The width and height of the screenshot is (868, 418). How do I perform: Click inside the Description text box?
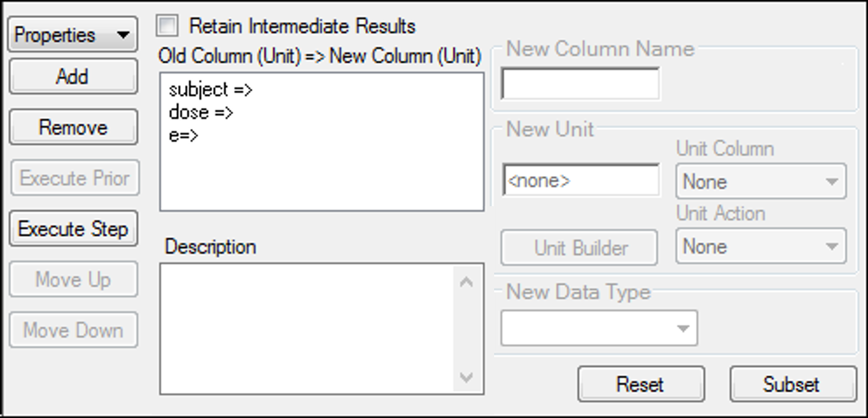pyautogui.click(x=307, y=328)
